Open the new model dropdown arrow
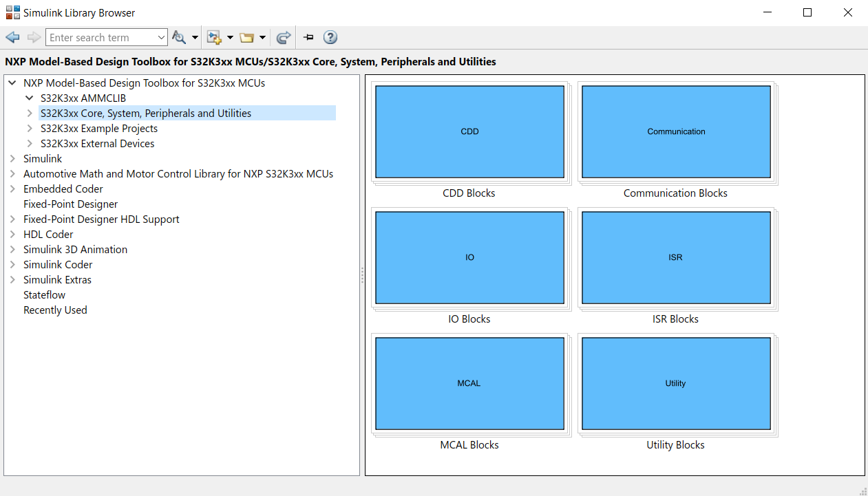 pyautogui.click(x=230, y=38)
